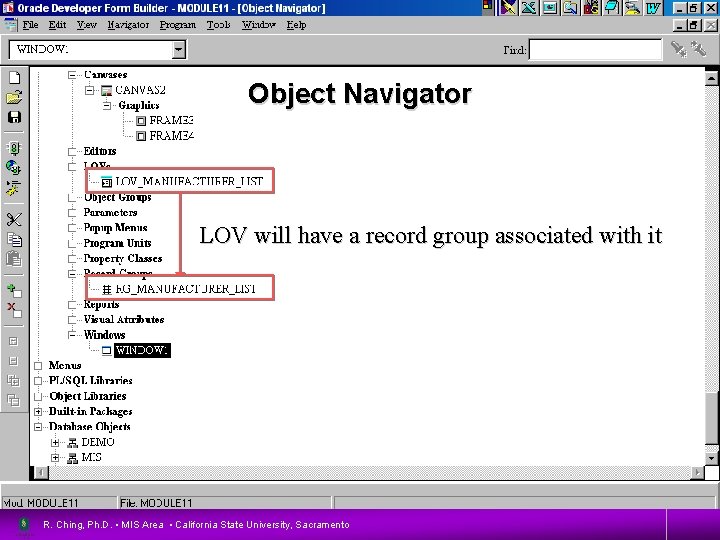
Task: Click the globe web run icon
Action: coord(14,168)
